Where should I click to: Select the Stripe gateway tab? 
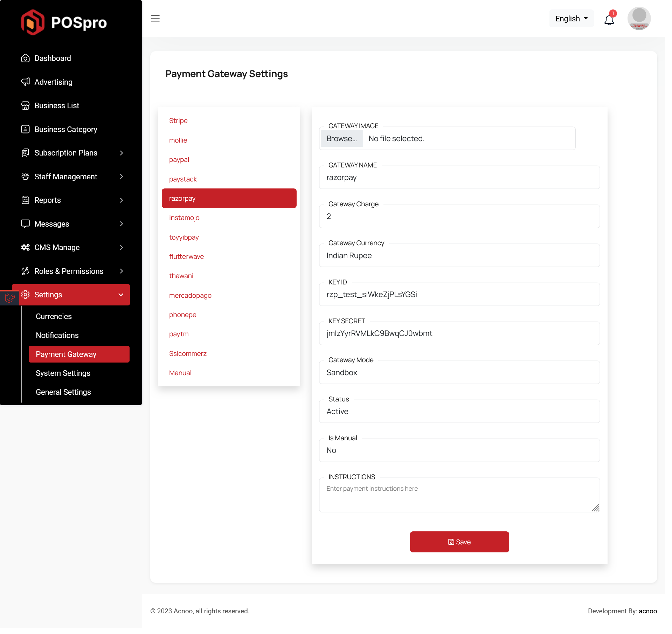178,120
